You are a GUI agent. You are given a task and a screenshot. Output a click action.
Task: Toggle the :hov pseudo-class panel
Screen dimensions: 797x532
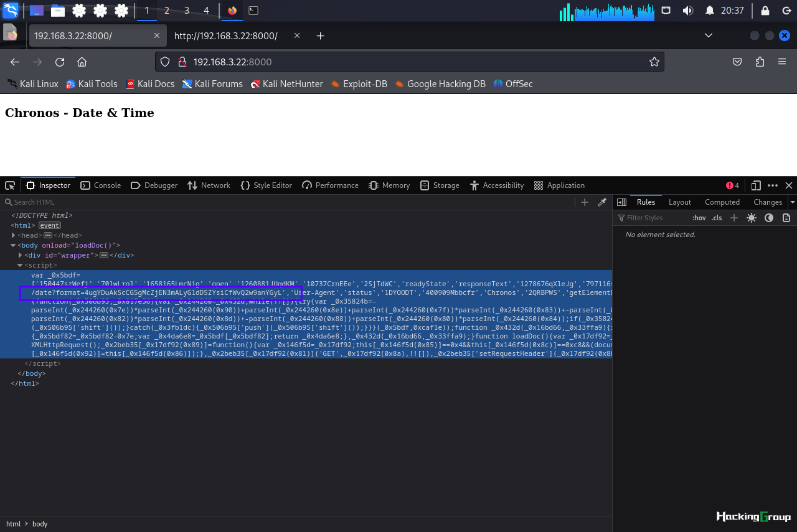click(699, 218)
